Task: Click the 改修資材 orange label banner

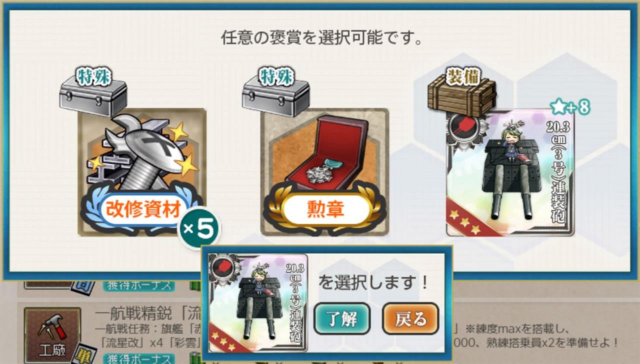Action: click(143, 211)
